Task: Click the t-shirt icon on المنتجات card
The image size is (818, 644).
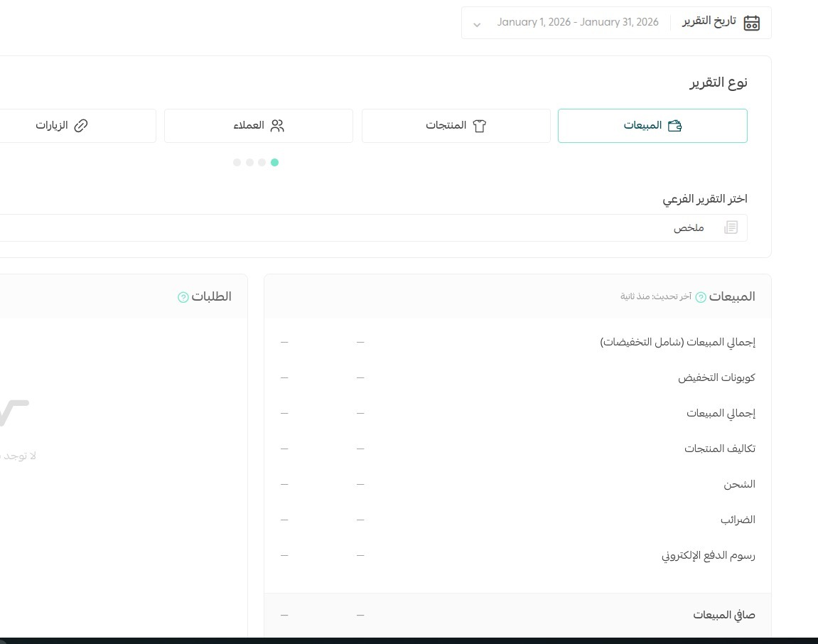Action: click(480, 125)
